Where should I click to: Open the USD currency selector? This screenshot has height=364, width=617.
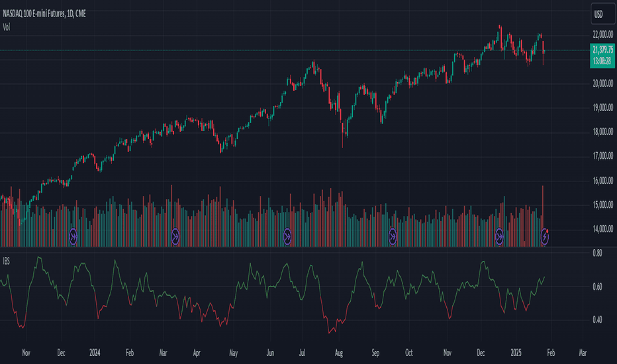[602, 15]
